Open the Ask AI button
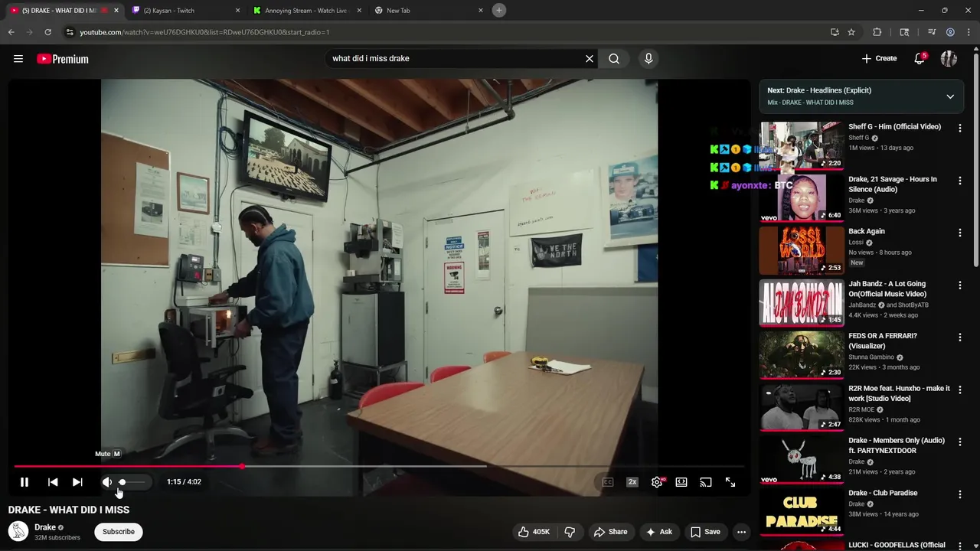This screenshot has width=980, height=551. (658, 532)
